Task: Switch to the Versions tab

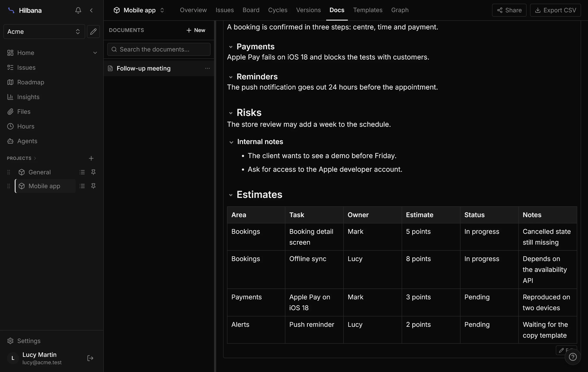Action: click(308, 10)
